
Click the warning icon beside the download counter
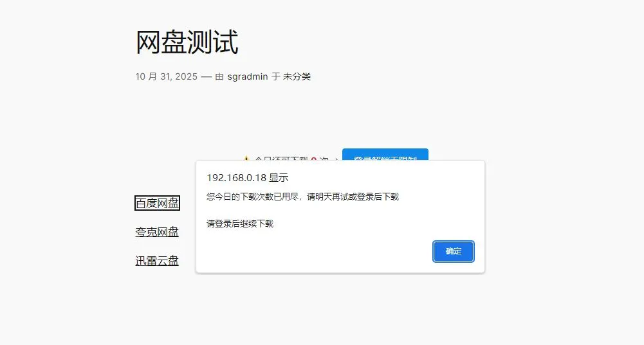pyautogui.click(x=246, y=158)
